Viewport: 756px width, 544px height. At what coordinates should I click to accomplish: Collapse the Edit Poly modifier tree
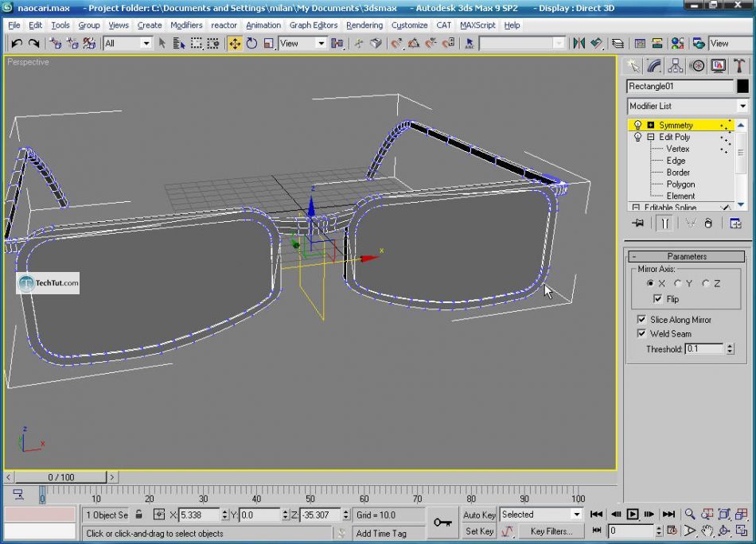click(x=650, y=138)
